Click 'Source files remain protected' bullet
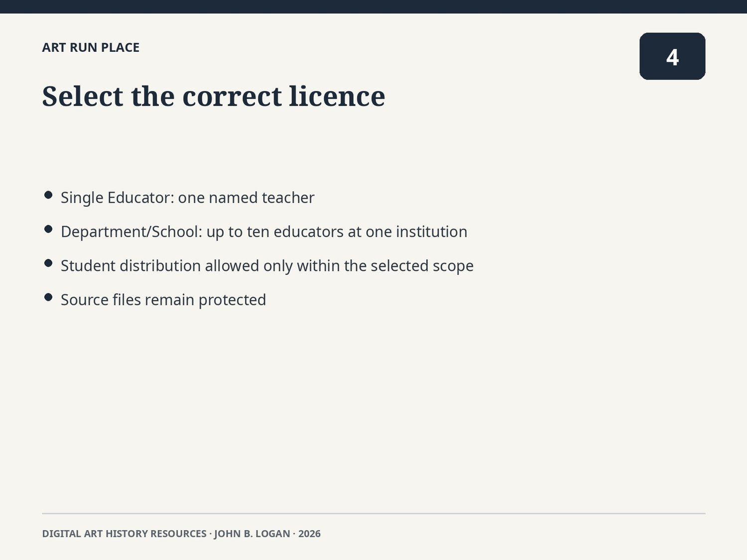Image resolution: width=747 pixels, height=560 pixels. 163,300
